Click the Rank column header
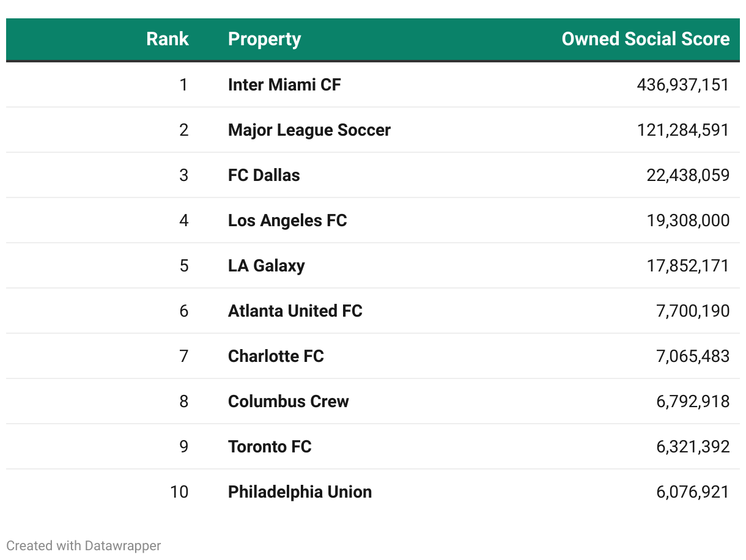The image size is (746, 560). [x=168, y=39]
